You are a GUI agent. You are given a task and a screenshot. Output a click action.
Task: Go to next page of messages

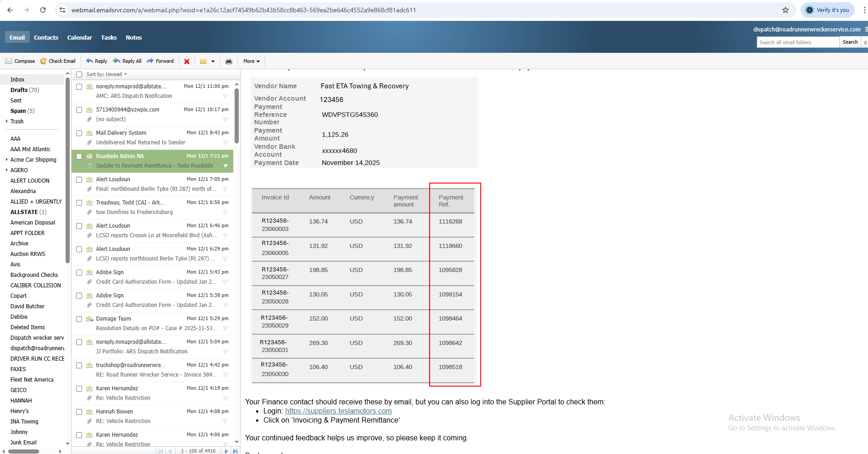[226, 451]
